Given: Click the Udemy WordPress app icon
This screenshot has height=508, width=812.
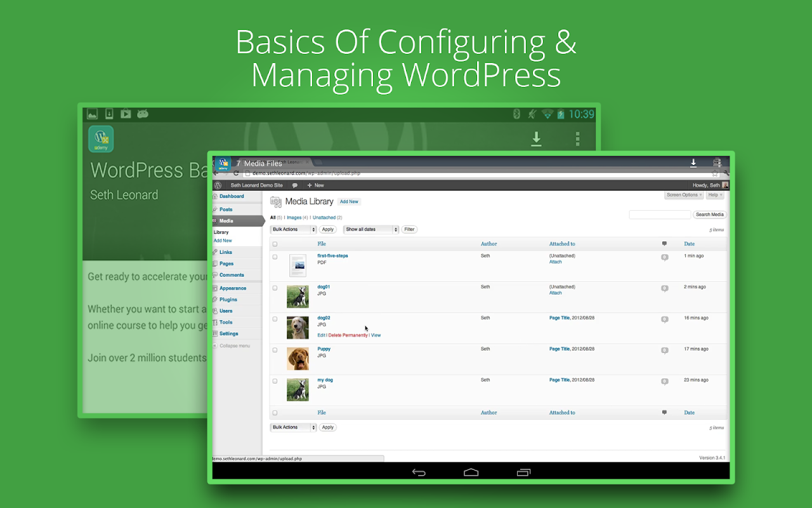Looking at the screenshot, I should pos(101,139).
